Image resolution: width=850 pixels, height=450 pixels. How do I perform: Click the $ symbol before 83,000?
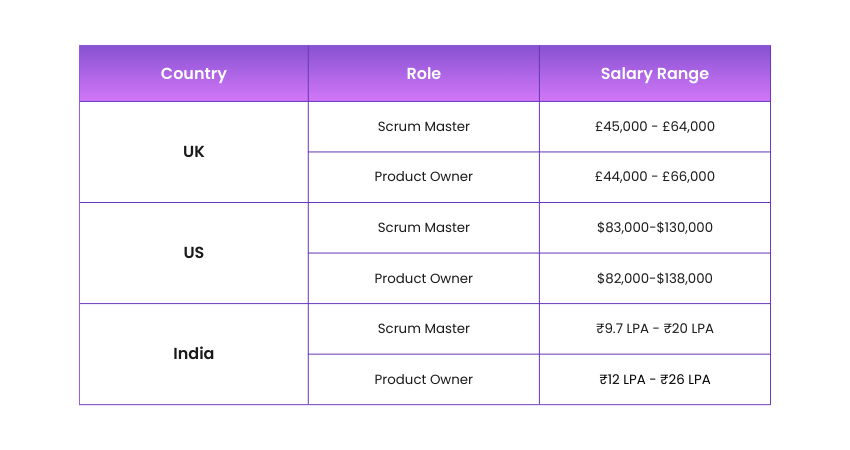click(x=600, y=228)
